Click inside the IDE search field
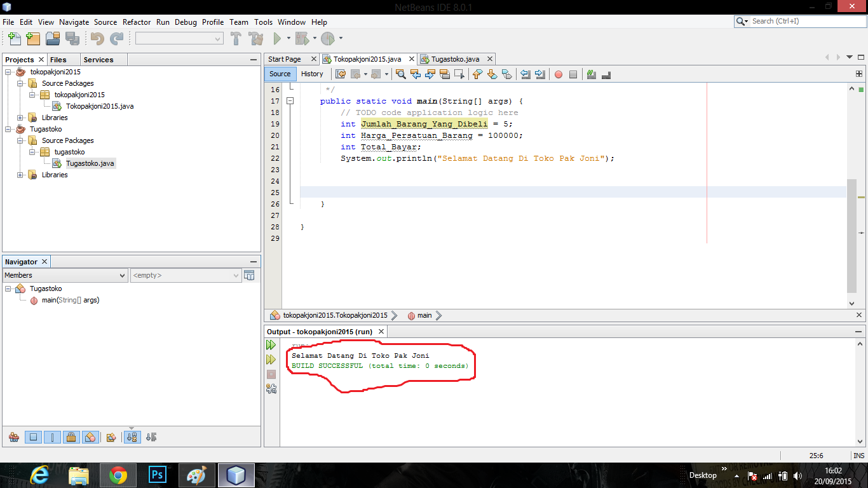The height and width of the screenshot is (488, 868). (x=801, y=21)
